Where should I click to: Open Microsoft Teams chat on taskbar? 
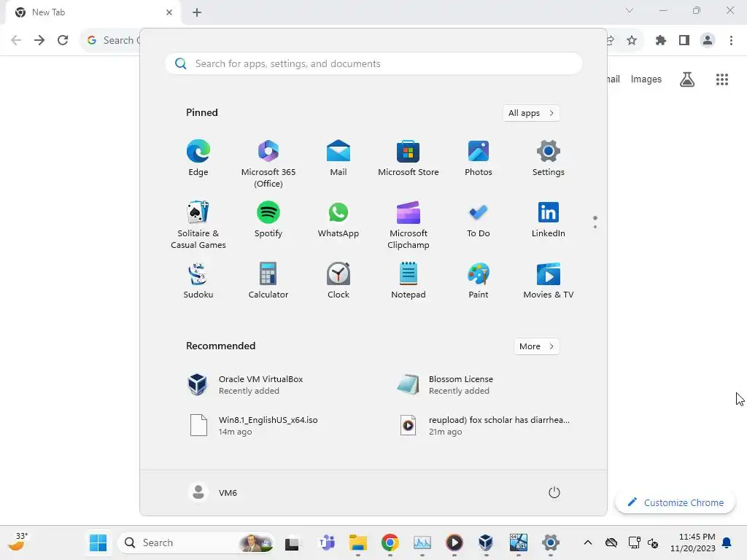(x=326, y=542)
